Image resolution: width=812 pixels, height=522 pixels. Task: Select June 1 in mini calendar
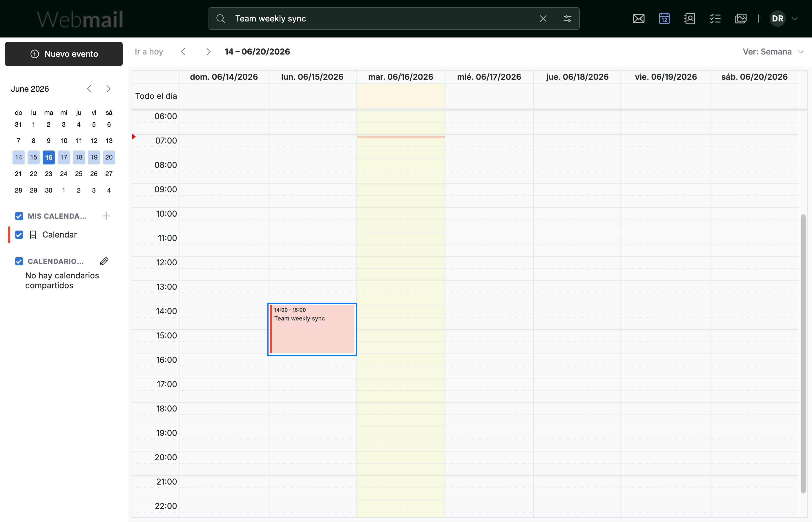click(34, 124)
